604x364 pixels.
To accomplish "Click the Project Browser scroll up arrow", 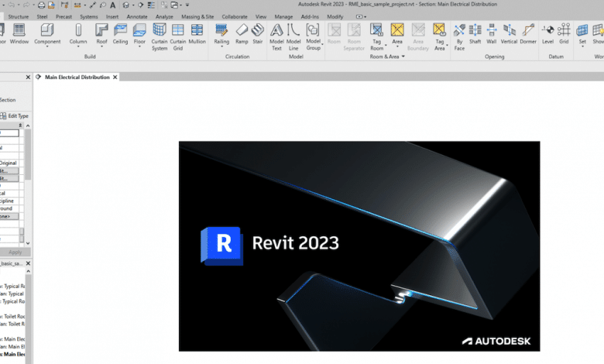I will point(28,272).
